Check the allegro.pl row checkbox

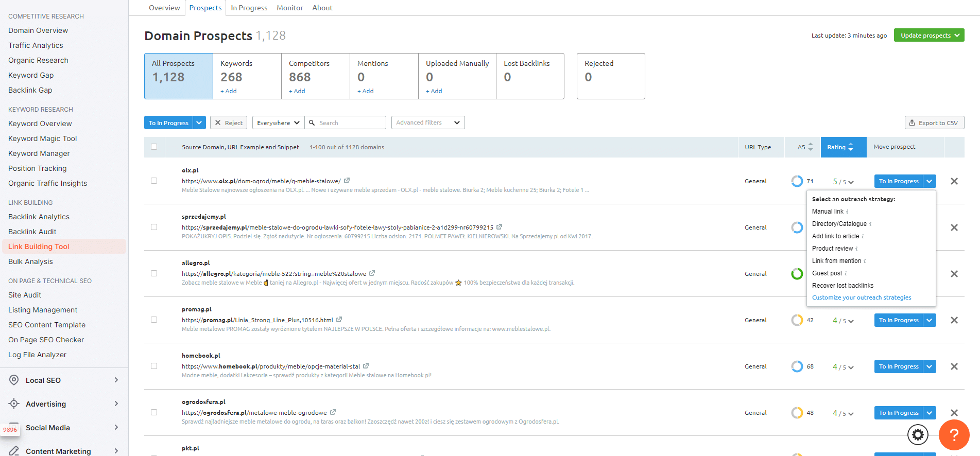coord(154,273)
